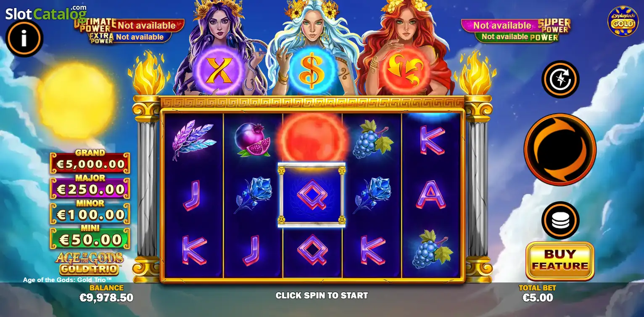Click the SlotCatalog.com logo link

pyautogui.click(x=45, y=13)
